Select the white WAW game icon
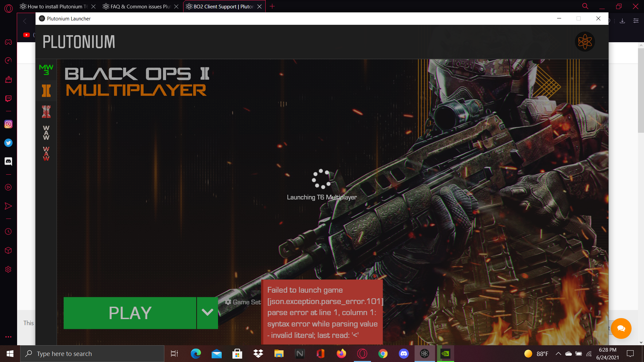Viewport: 644px width, 362px height. pyautogui.click(x=46, y=133)
